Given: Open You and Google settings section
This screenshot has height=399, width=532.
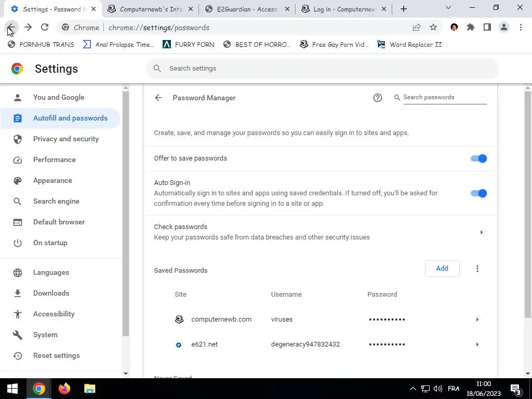Looking at the screenshot, I should (59, 97).
